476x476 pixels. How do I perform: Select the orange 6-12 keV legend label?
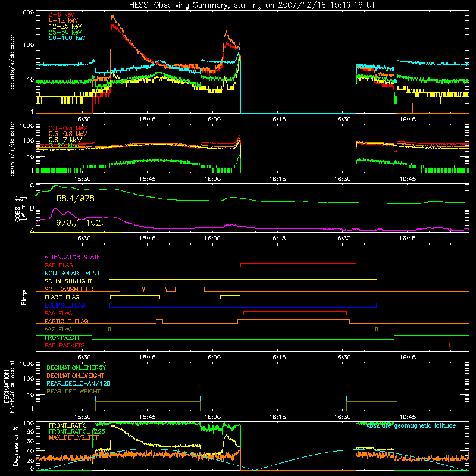point(64,20)
